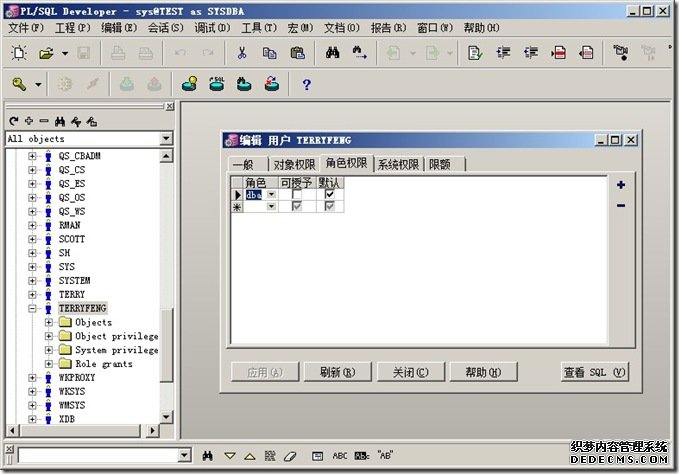Open the 工具(T) menu
679x474 pixels.
coord(259,27)
